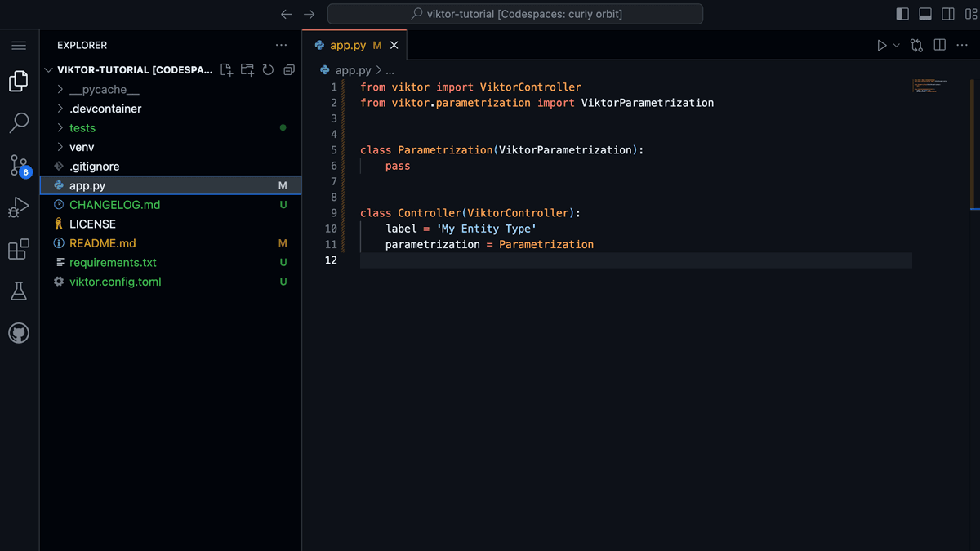980x551 pixels.
Task: Open the Search view
Action: pos(19,122)
